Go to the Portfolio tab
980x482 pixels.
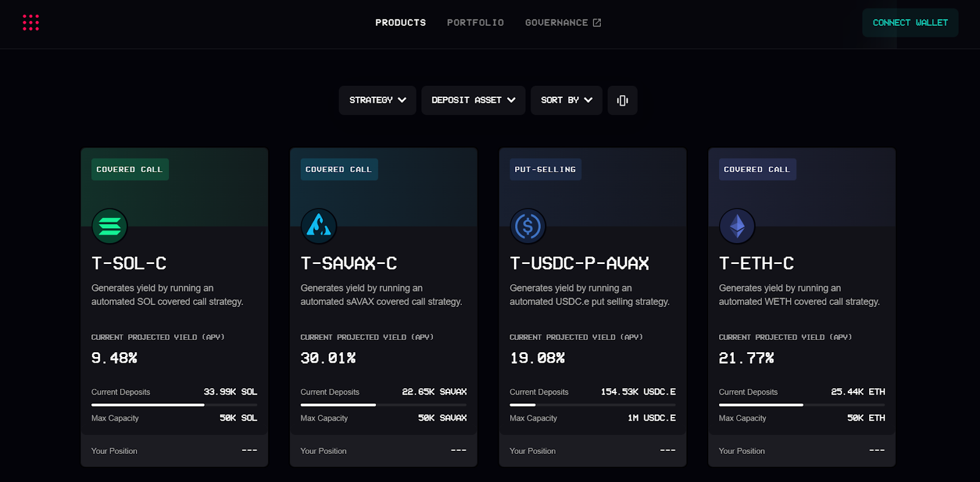click(x=475, y=23)
